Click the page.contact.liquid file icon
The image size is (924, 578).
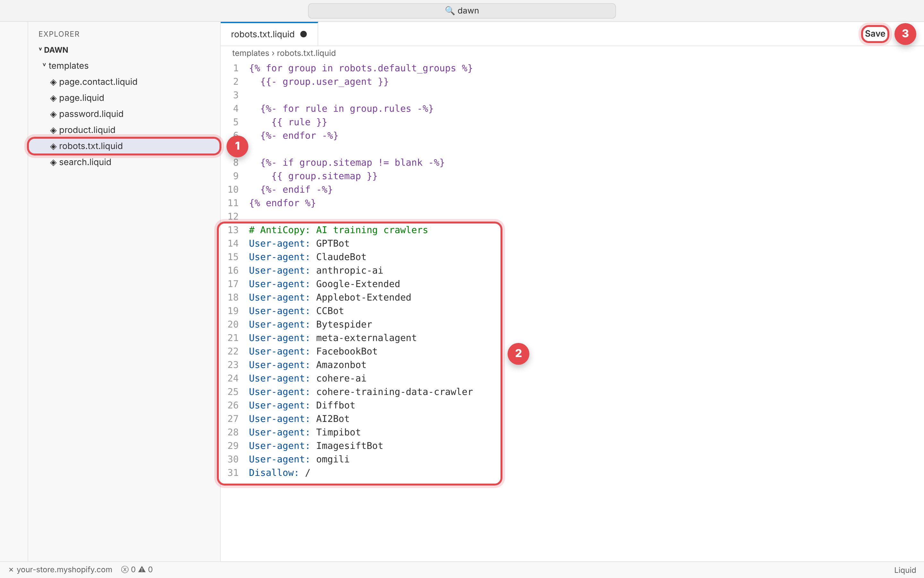[x=54, y=82]
